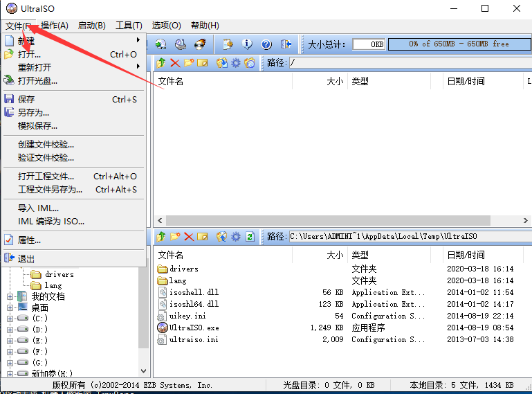
Task: Open the 工具(T) menu
Action: (129, 26)
